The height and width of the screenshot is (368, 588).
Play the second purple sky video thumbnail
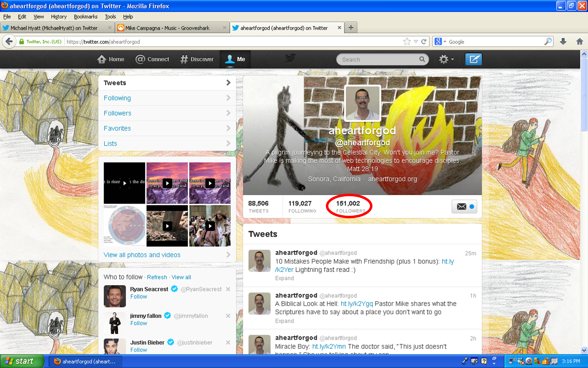(x=210, y=183)
